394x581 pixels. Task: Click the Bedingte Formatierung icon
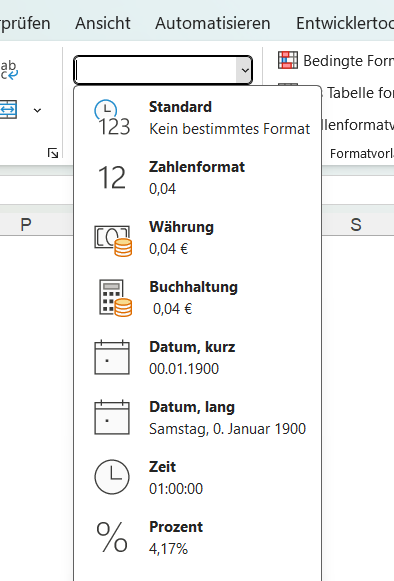(x=288, y=60)
